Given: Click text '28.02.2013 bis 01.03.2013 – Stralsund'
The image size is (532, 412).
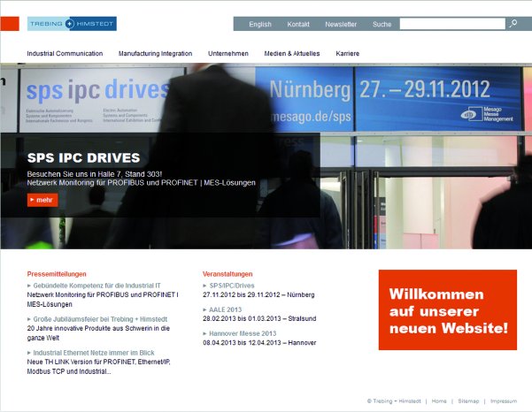Looking at the screenshot, I should 259,319.
